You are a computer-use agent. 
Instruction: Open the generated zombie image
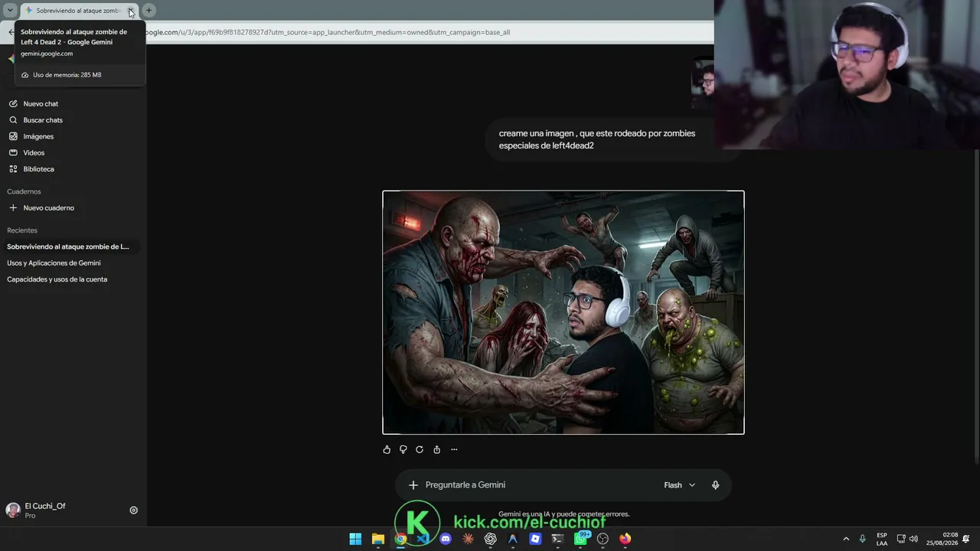(x=563, y=312)
